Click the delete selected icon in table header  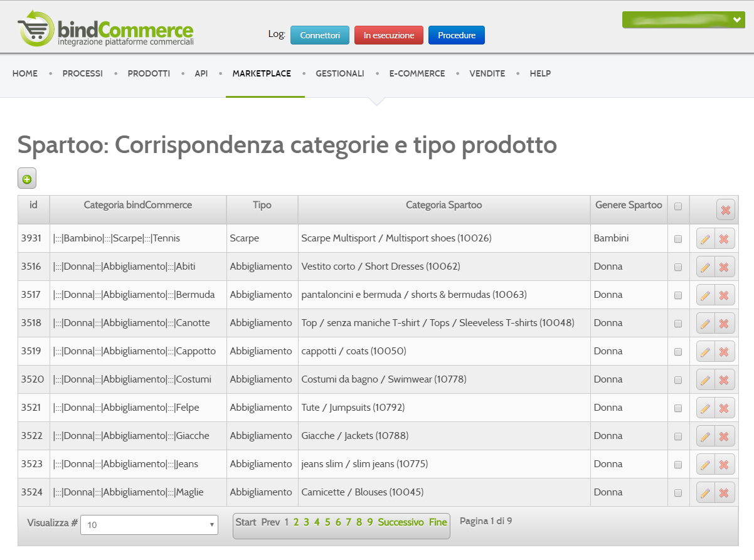pyautogui.click(x=726, y=210)
